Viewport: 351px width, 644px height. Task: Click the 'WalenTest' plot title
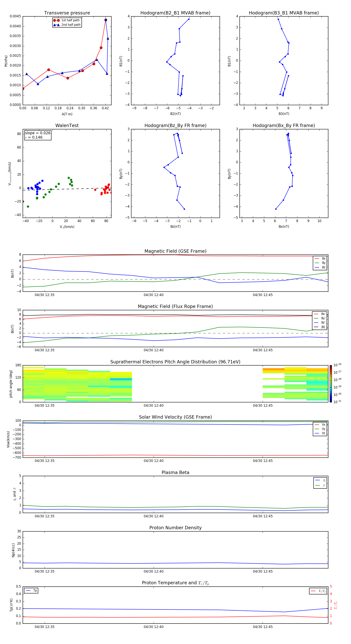67,125
